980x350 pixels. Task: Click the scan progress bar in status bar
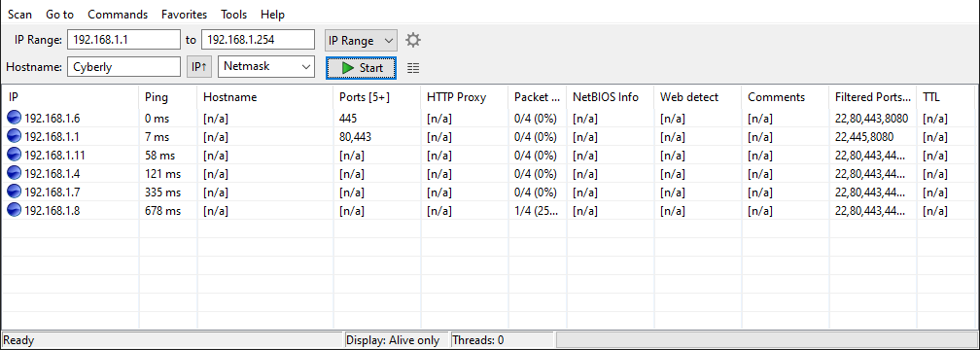click(767, 340)
